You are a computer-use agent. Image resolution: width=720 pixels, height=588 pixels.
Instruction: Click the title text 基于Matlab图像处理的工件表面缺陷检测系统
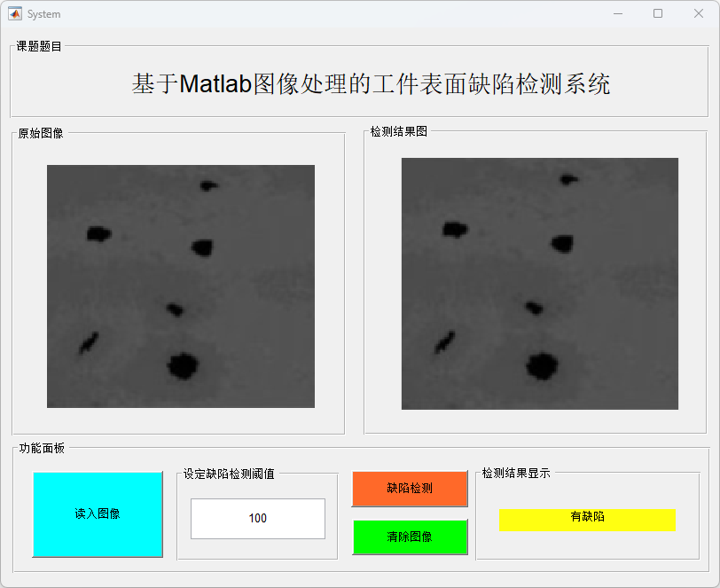point(371,84)
